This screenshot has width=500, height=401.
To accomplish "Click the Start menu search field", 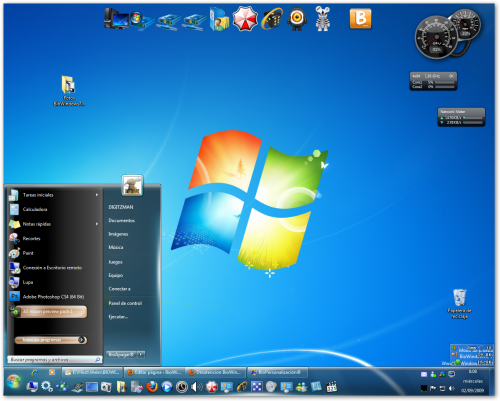I will point(55,359).
